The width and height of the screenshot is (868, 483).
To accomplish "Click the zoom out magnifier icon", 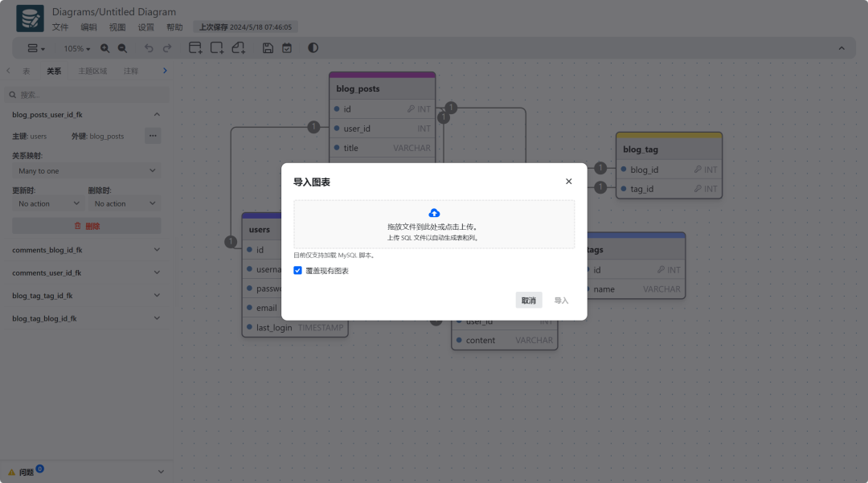I will [122, 48].
